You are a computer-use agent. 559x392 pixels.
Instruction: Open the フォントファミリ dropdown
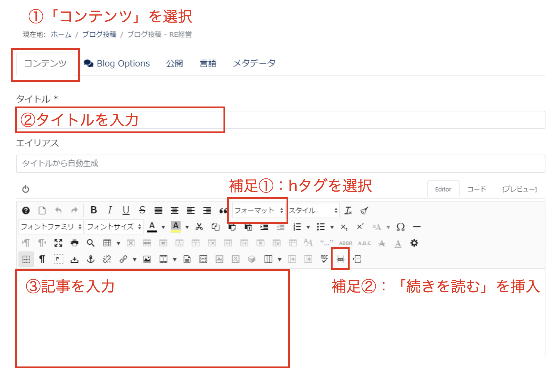pyautogui.click(x=51, y=227)
